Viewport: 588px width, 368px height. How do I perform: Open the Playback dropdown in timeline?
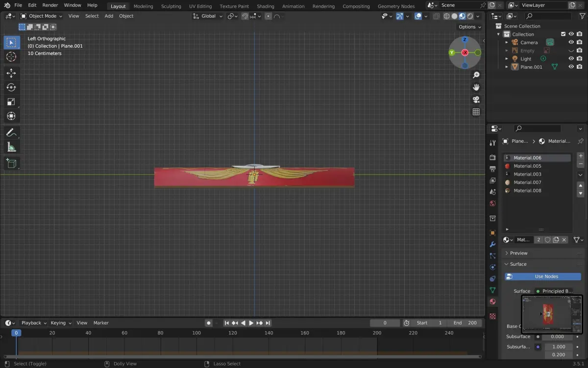coord(34,323)
